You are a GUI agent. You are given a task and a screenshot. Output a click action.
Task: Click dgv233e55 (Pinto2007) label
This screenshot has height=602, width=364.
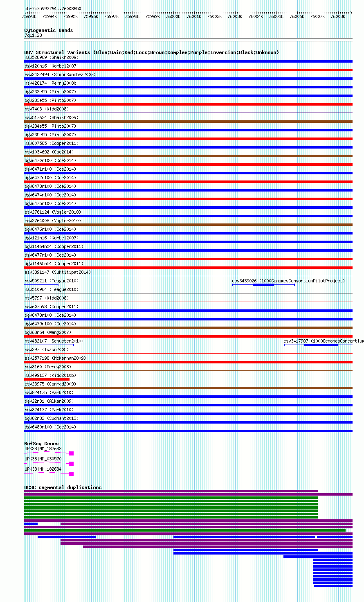coord(50,100)
